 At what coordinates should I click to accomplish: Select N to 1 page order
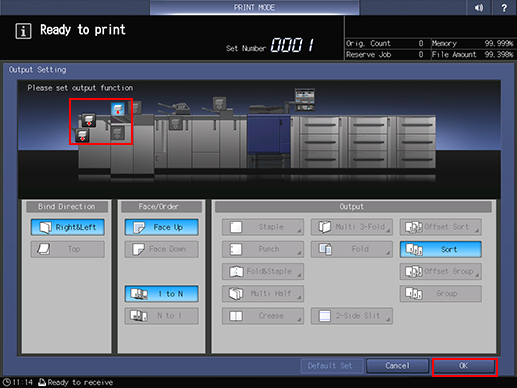pos(162,315)
